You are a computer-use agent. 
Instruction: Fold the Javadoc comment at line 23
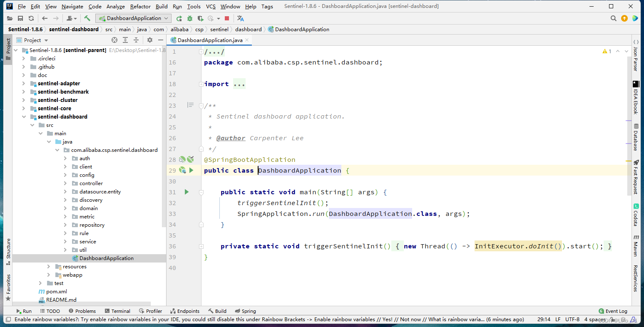[201, 106]
